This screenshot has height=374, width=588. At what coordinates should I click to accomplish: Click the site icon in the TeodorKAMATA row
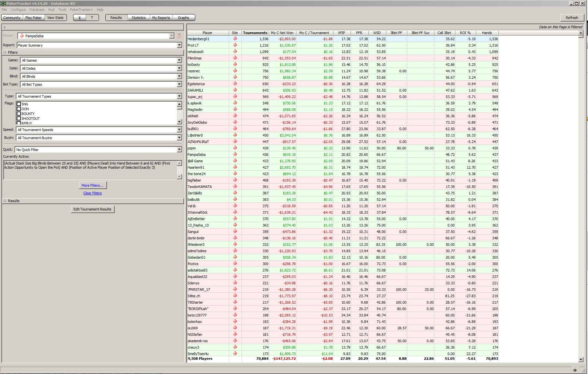coord(235,186)
